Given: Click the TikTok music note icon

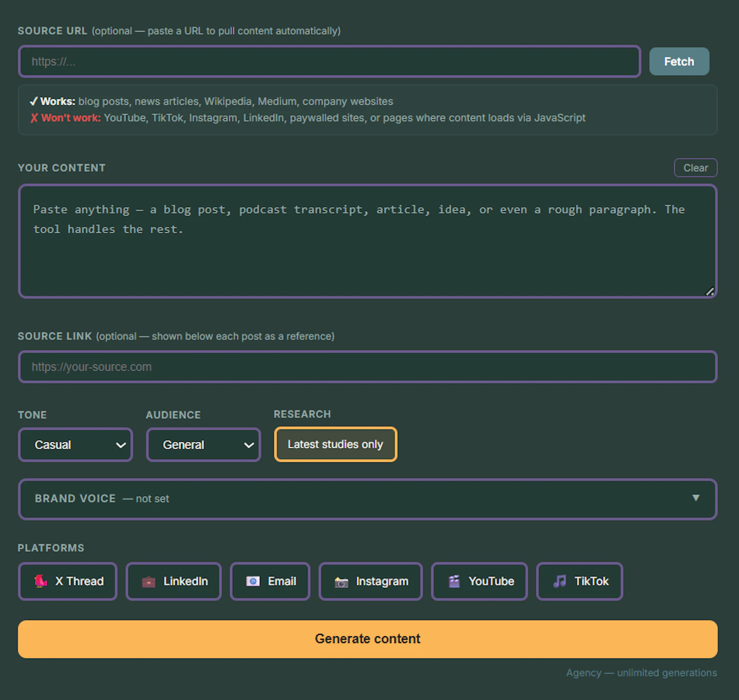Looking at the screenshot, I should pyautogui.click(x=560, y=581).
